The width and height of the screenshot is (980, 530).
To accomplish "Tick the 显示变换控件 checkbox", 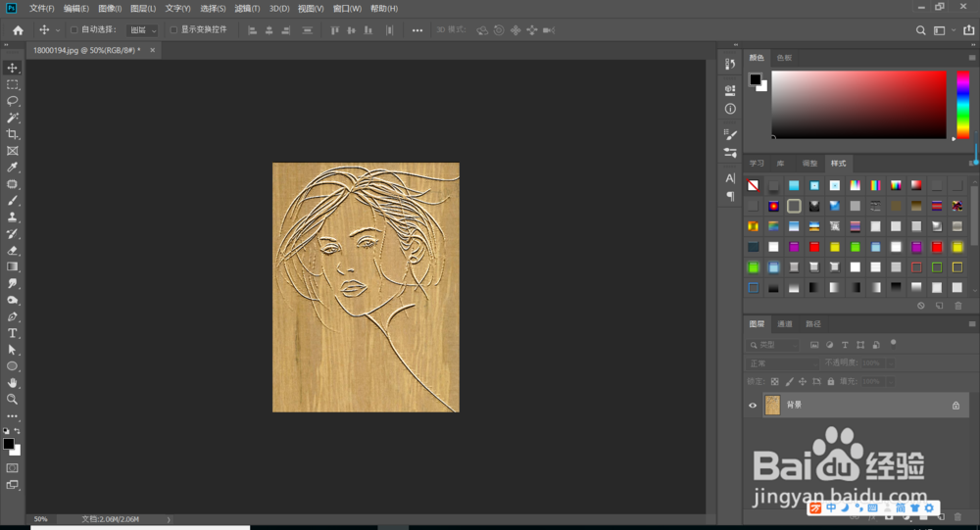I will pos(173,30).
